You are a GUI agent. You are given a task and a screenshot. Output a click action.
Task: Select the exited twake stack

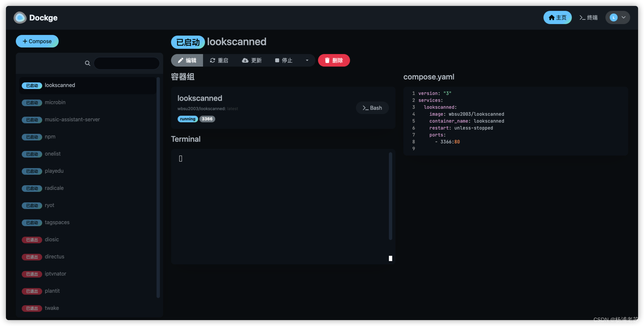[87, 308]
